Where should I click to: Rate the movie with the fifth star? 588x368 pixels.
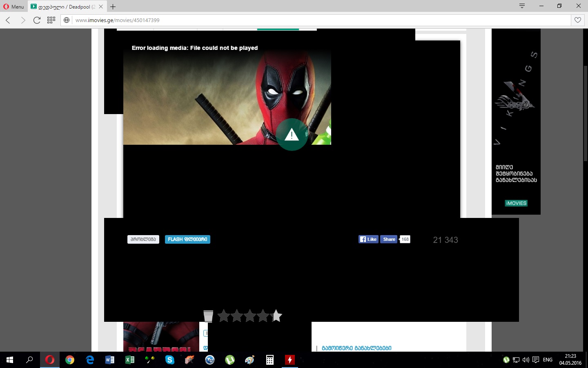click(x=276, y=316)
